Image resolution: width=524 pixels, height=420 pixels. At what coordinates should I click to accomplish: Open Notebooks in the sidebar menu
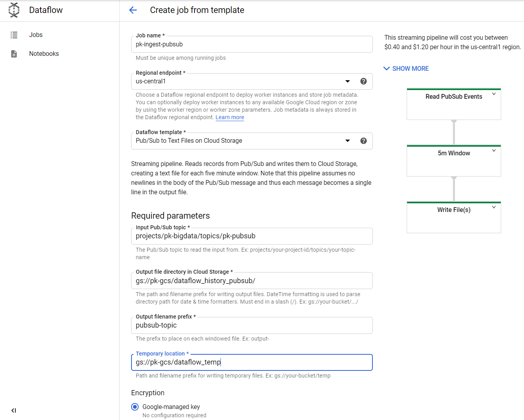coord(44,54)
